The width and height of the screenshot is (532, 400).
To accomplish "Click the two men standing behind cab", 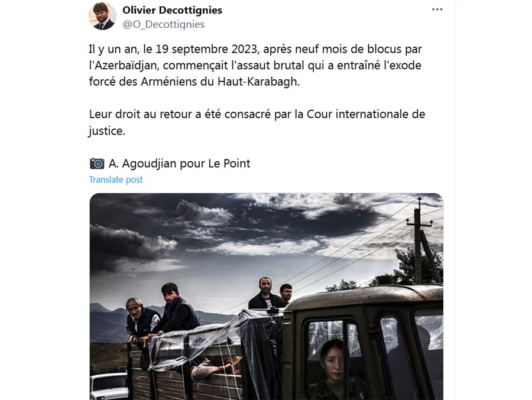I will 270,293.
